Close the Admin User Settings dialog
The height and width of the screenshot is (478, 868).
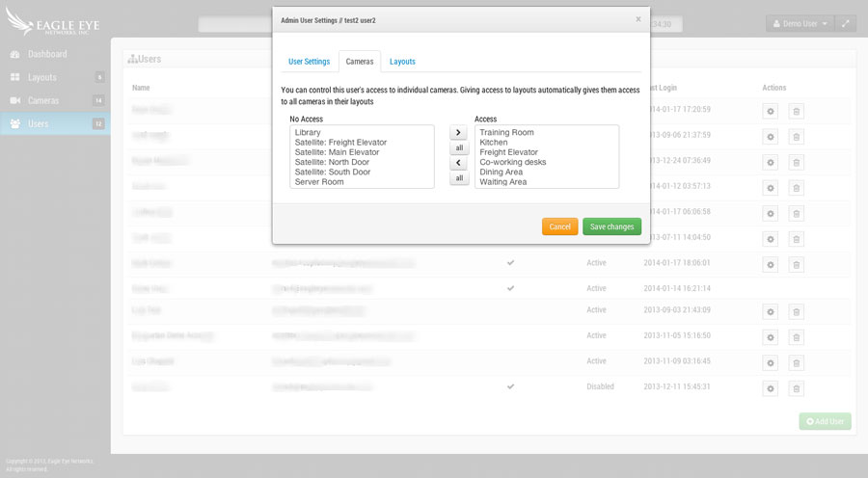[x=637, y=18]
